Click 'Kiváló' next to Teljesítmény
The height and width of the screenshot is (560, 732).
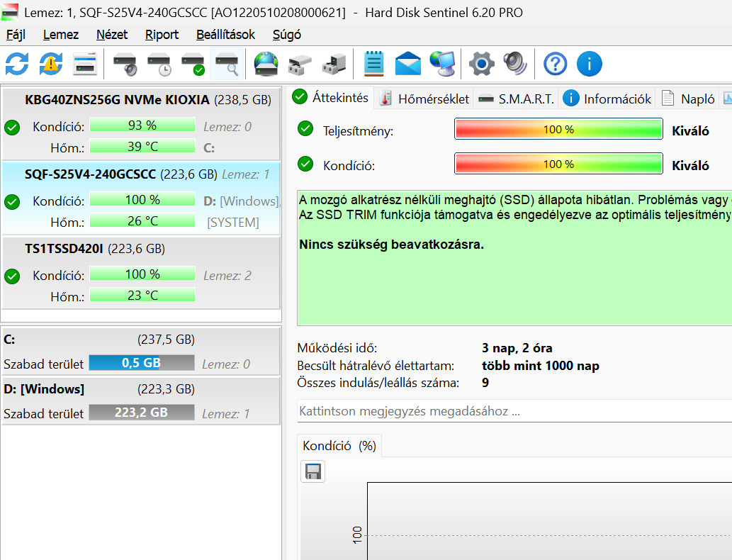click(x=690, y=130)
